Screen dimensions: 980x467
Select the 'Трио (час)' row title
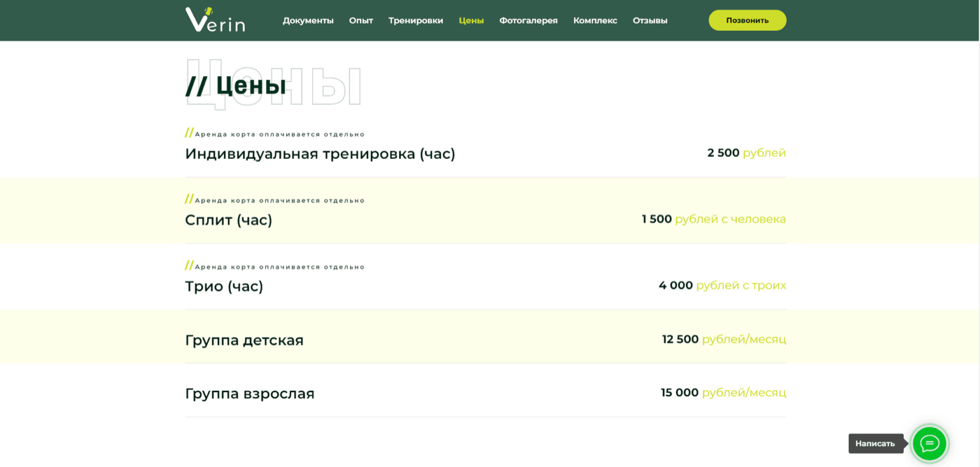[224, 286]
